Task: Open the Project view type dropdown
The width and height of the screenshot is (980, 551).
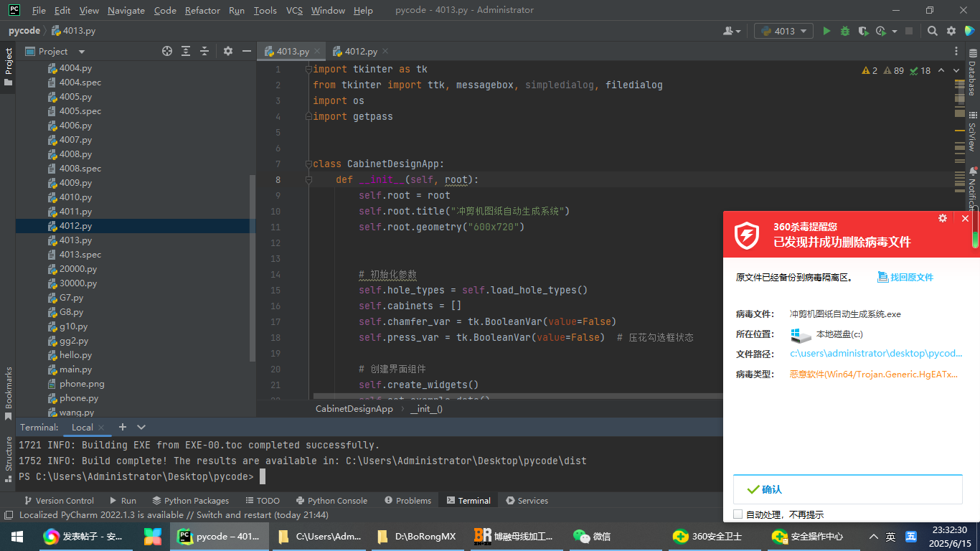Action: 81,52
